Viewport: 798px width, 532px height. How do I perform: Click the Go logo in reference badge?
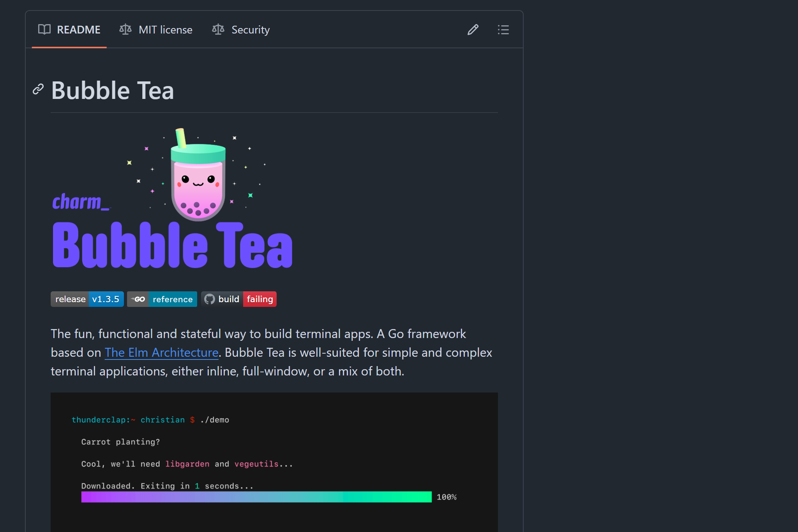coord(138,299)
